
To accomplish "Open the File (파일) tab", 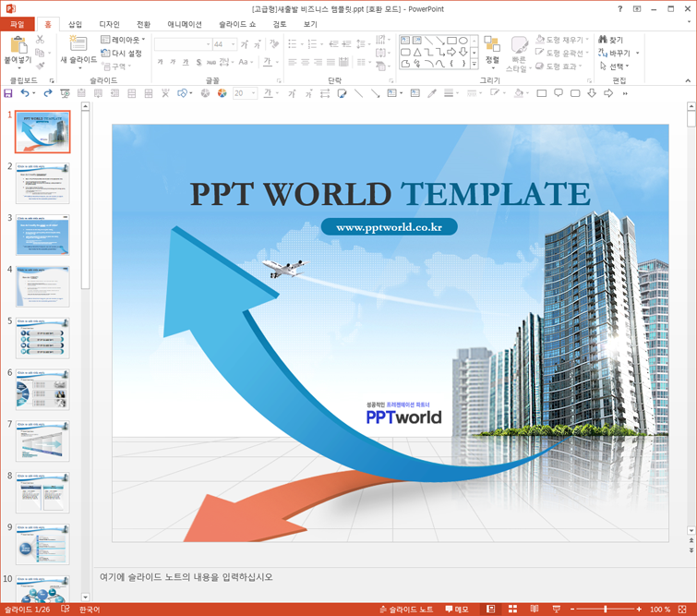I will pos(18,24).
